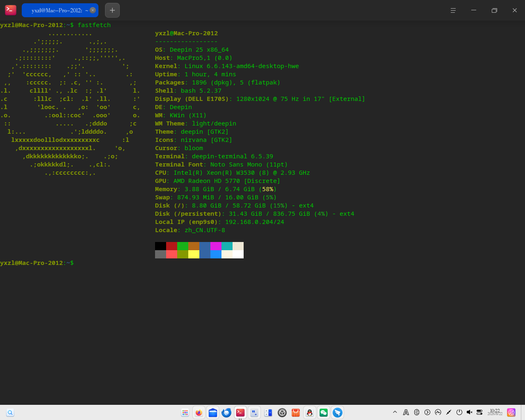
Task: Open QQ penguin icon in dock
Action: (x=310, y=413)
